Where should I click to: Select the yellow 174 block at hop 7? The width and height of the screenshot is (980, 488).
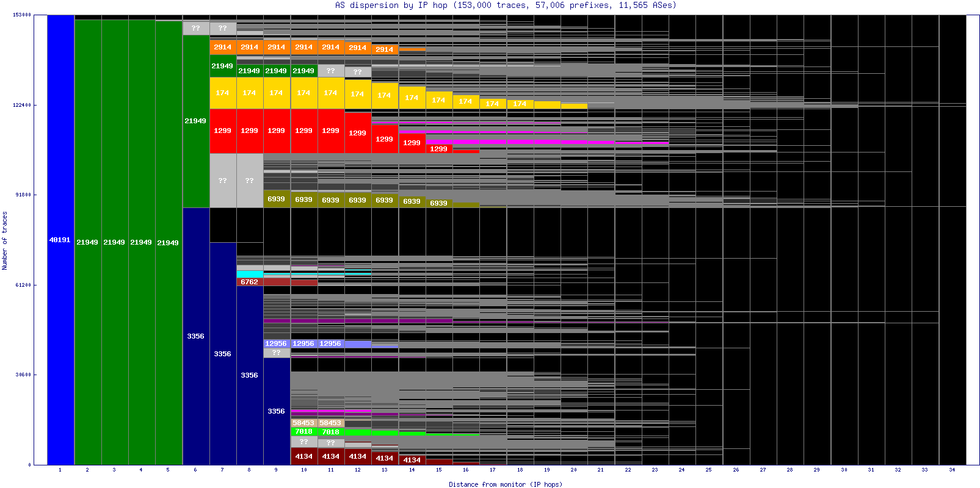click(223, 93)
